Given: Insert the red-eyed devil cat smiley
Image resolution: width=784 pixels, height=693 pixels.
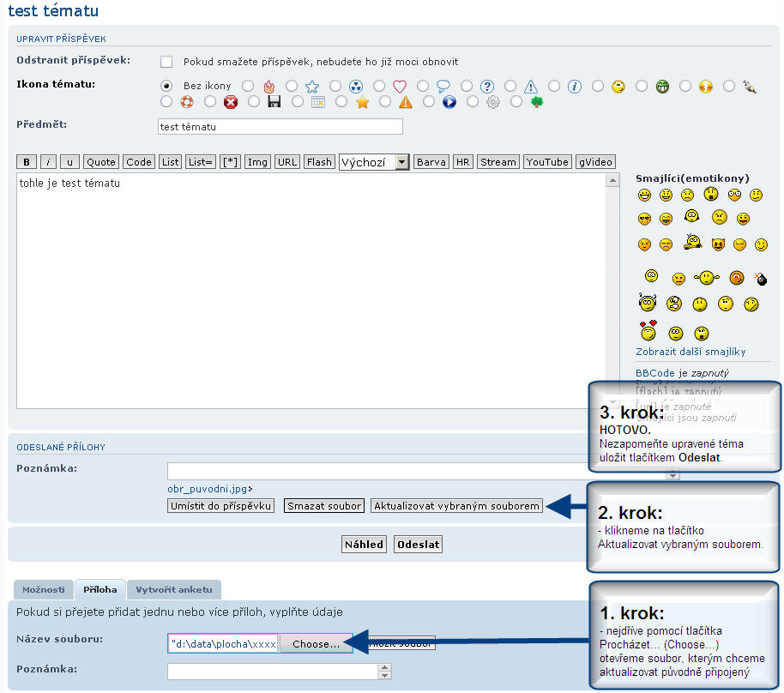Looking at the screenshot, I should (718, 244).
